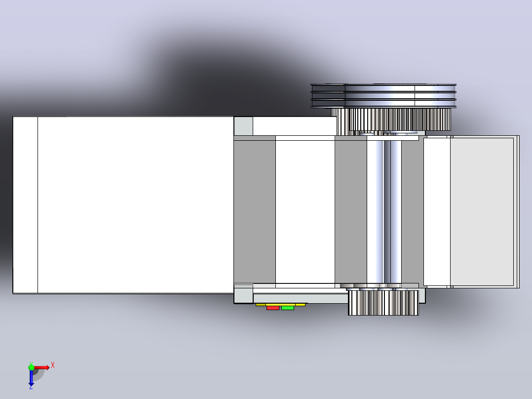Select the small gray square block at top-left of frame

coord(243,126)
